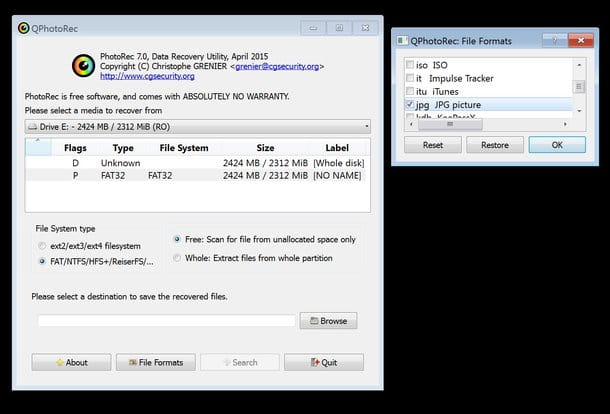Click the icon on File Formats button
This screenshot has width=610, height=414.
(x=133, y=362)
